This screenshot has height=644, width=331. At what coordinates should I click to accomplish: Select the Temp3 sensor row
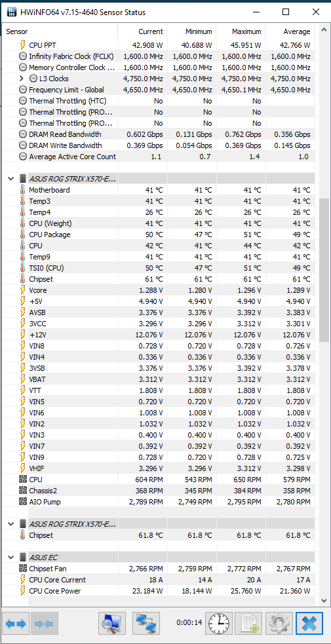(159, 201)
